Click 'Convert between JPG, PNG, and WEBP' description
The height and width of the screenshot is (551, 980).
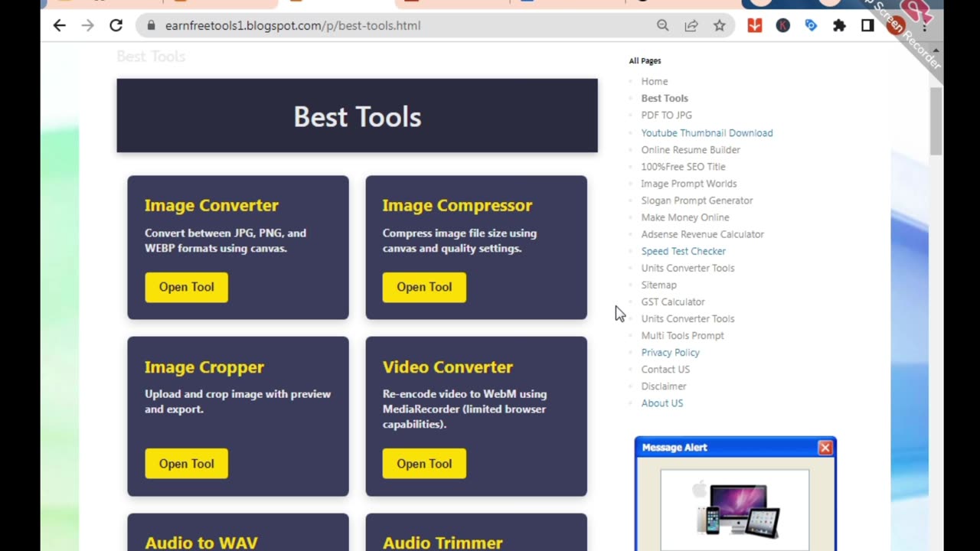coord(225,240)
